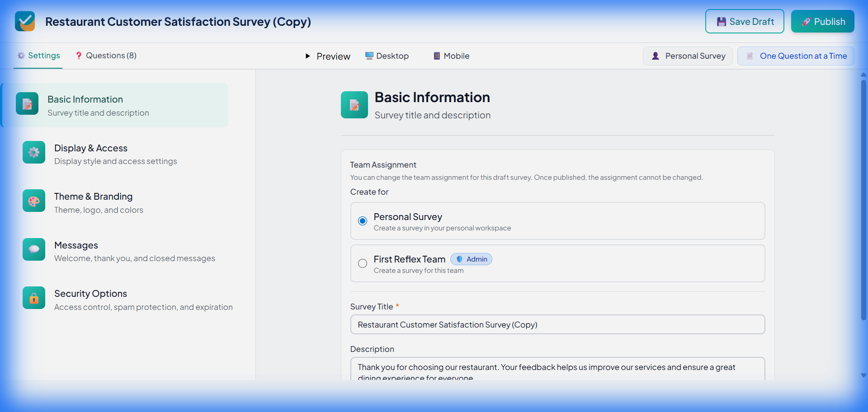The width and height of the screenshot is (868, 412).
Task: Click the Security Options lock icon
Action: pos(33,297)
